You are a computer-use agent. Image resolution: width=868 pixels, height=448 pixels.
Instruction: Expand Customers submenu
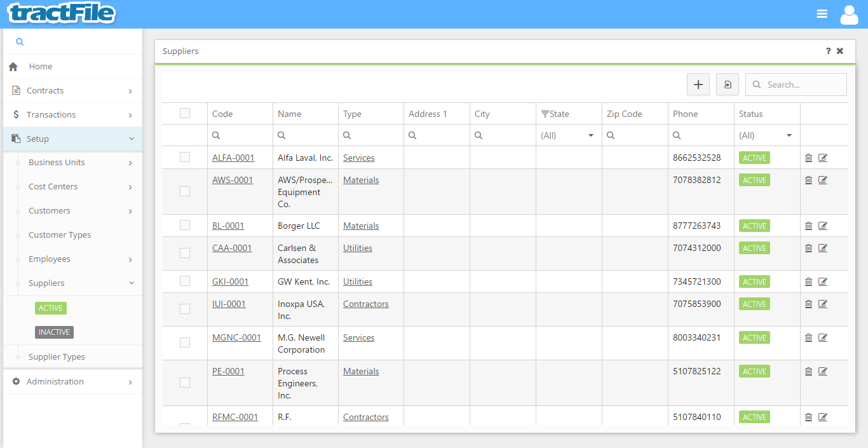(x=72, y=211)
